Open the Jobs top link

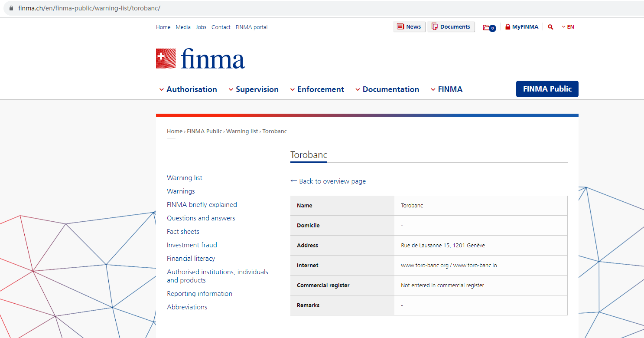pos(201,27)
